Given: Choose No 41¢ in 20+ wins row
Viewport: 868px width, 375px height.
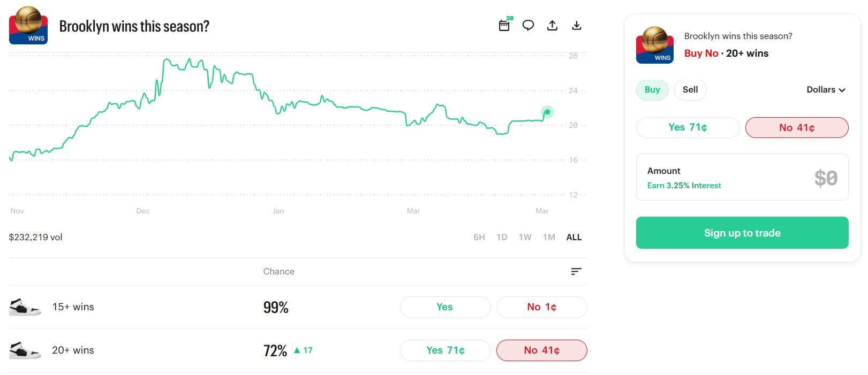Looking at the screenshot, I should click(541, 350).
